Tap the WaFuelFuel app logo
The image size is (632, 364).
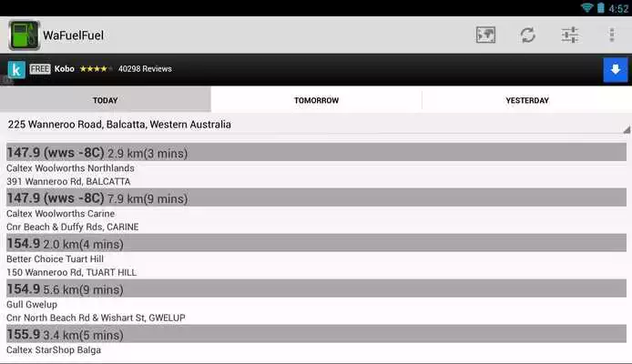tap(25, 35)
